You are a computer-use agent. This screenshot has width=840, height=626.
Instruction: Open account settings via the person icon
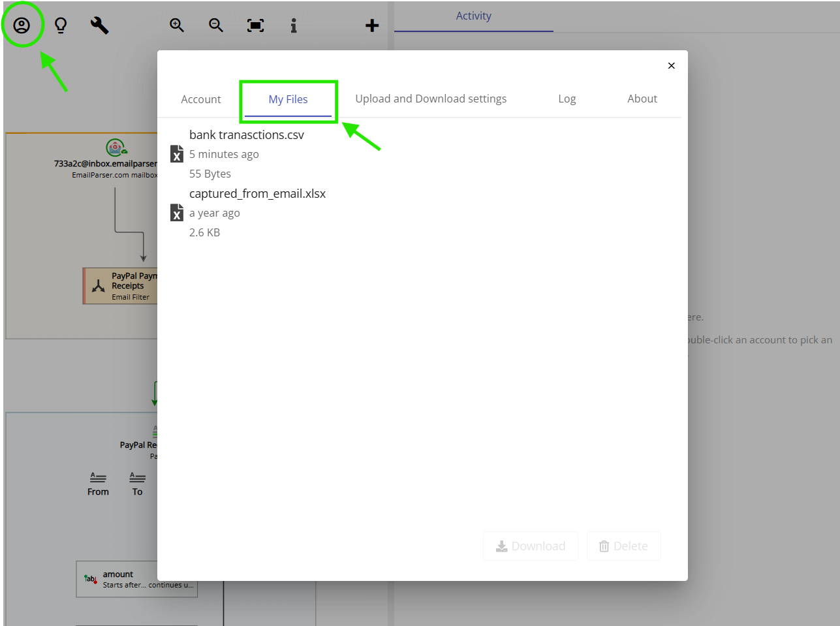[23, 25]
